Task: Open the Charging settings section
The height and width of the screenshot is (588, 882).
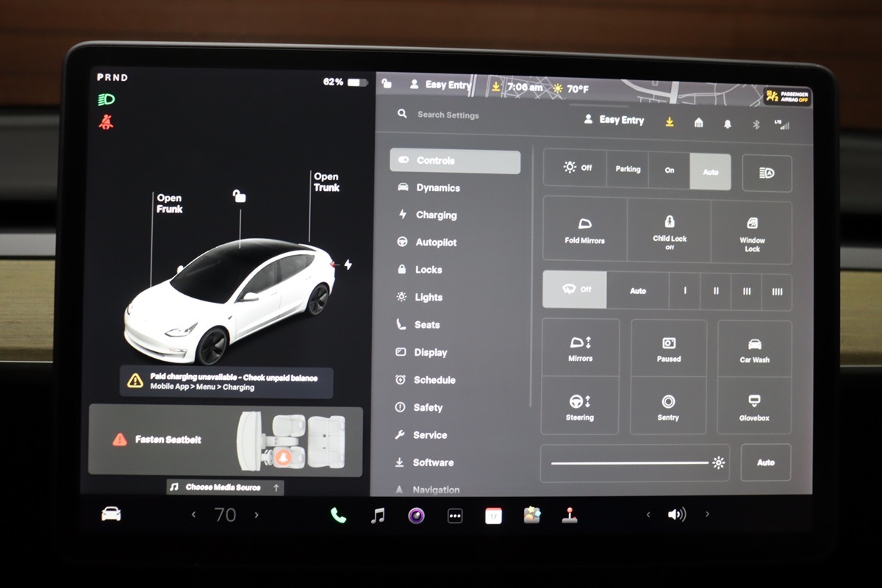Action: (x=436, y=215)
